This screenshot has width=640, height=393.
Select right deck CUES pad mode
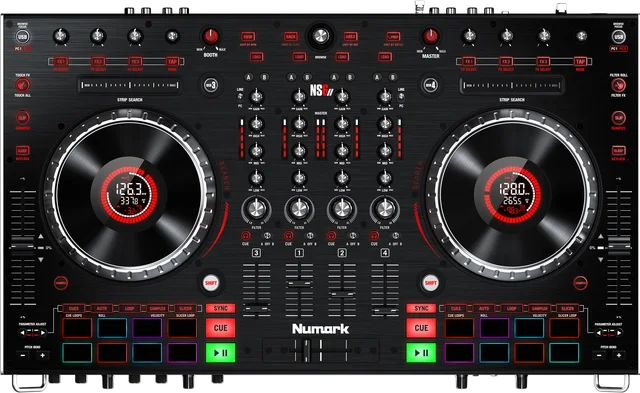(456, 308)
